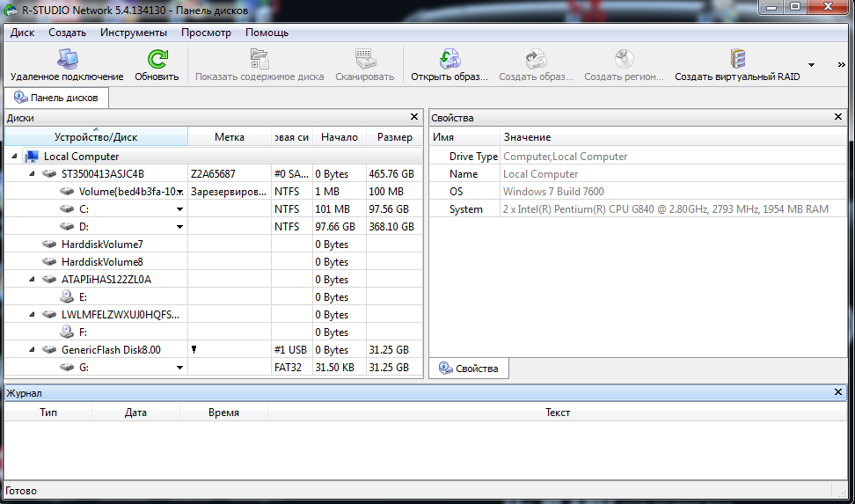The height and width of the screenshot is (504, 855).
Task: Click the LWLMFELZWXUJ0HQFS device icon
Action: pyautogui.click(x=49, y=315)
